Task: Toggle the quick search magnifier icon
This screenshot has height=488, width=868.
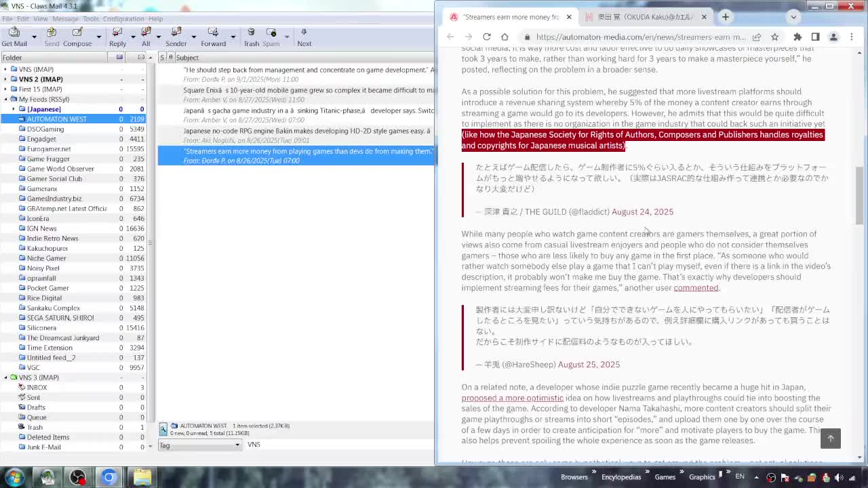Action: 163,429
